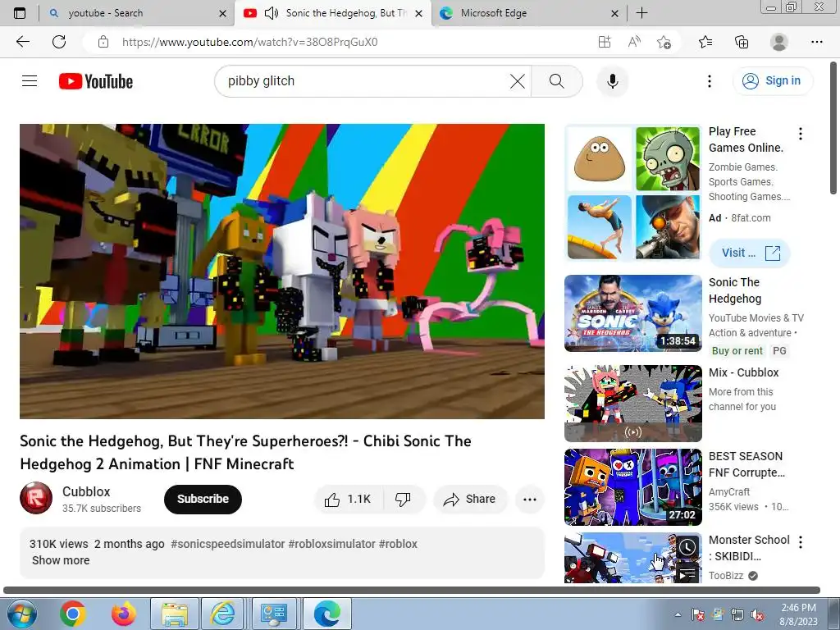Add this page to favorites
The height and width of the screenshot is (630, 840).
664,42
